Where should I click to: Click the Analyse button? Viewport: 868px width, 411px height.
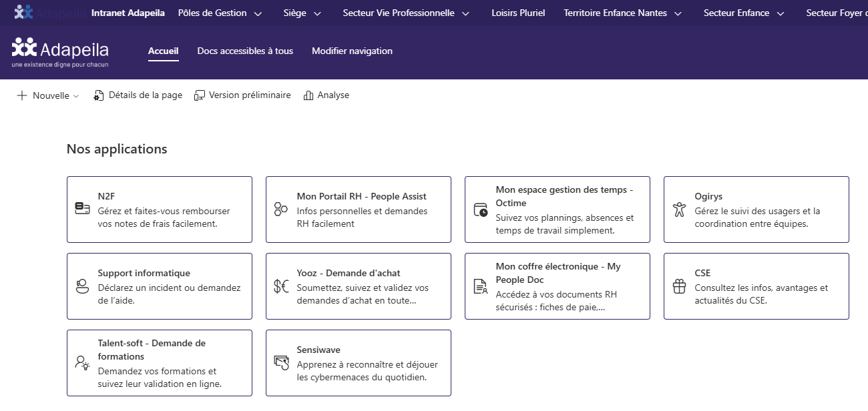point(327,95)
